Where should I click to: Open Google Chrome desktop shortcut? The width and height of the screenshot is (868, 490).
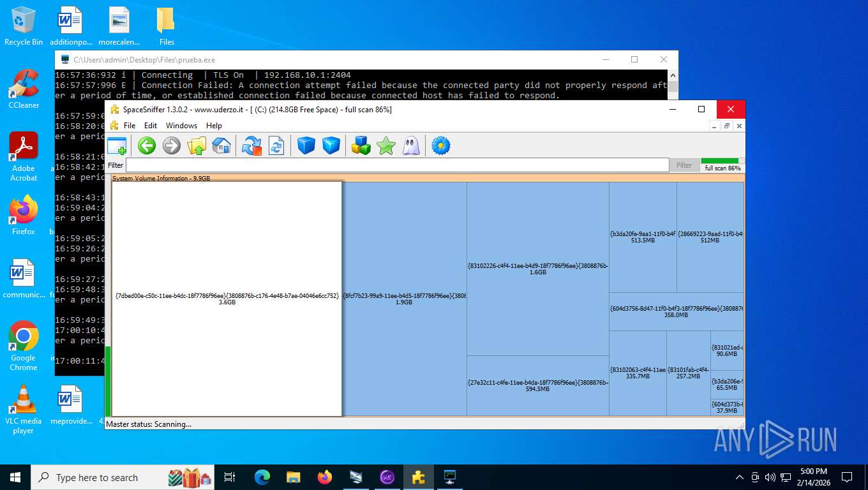click(x=24, y=346)
